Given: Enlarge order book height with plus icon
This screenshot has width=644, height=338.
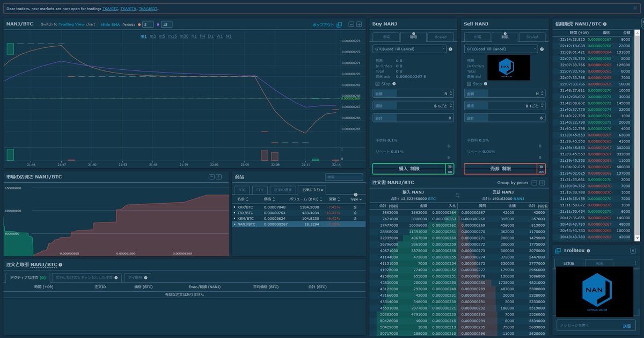Looking at the screenshot, I should point(542,183).
